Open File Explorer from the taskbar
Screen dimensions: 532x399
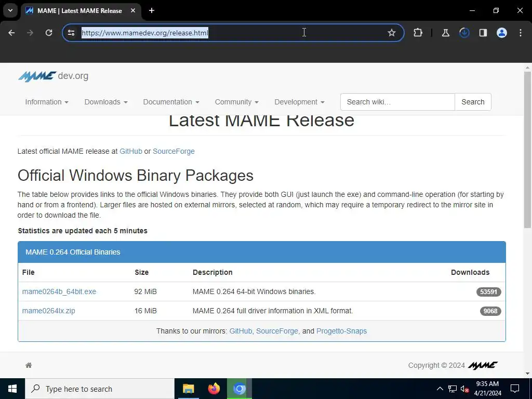[x=188, y=389]
